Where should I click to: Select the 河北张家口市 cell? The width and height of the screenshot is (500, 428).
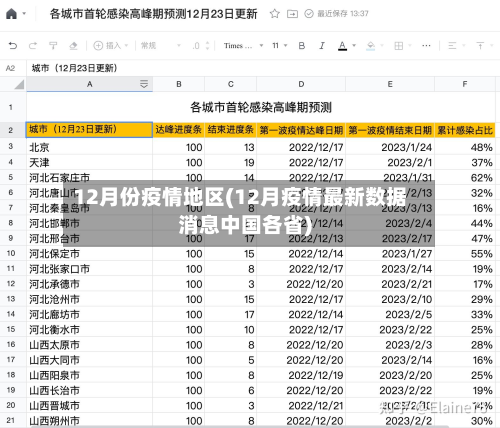tap(89, 269)
